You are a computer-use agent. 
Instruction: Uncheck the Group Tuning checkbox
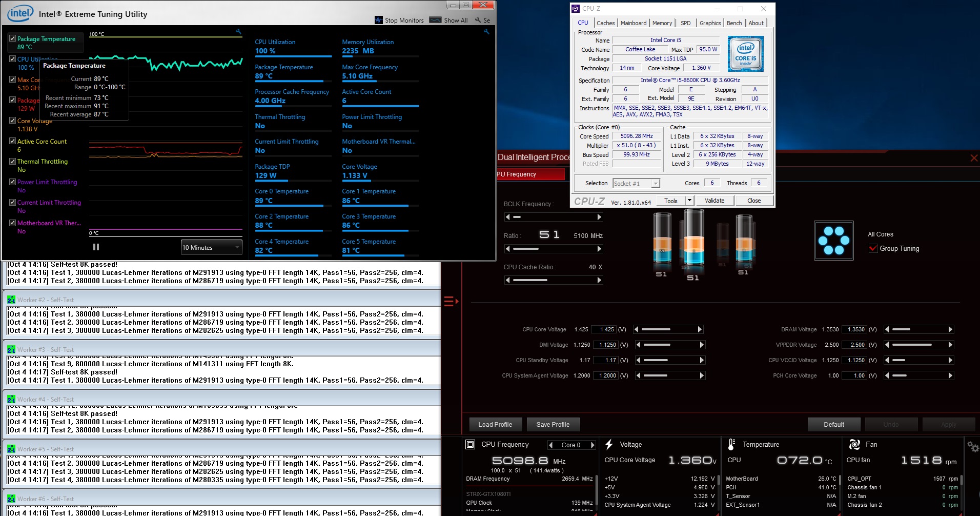[873, 248]
